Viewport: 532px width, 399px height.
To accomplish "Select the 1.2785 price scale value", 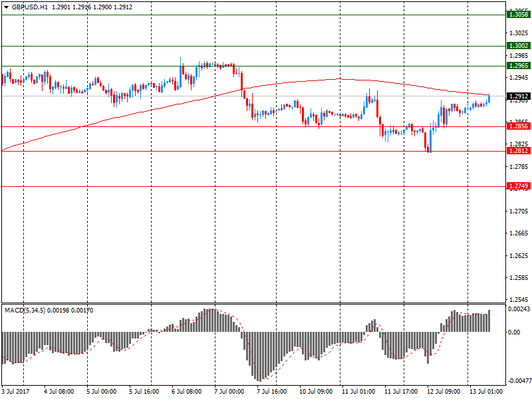I will click(x=519, y=167).
